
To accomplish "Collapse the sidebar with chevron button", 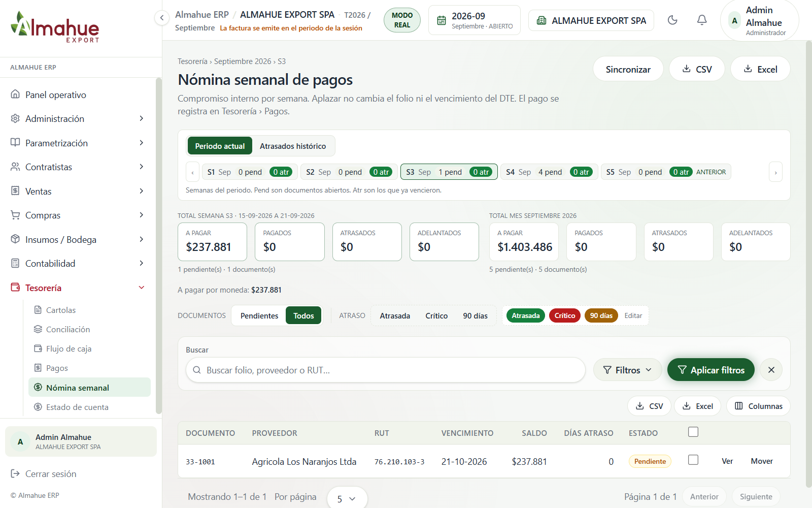I will coord(161,18).
